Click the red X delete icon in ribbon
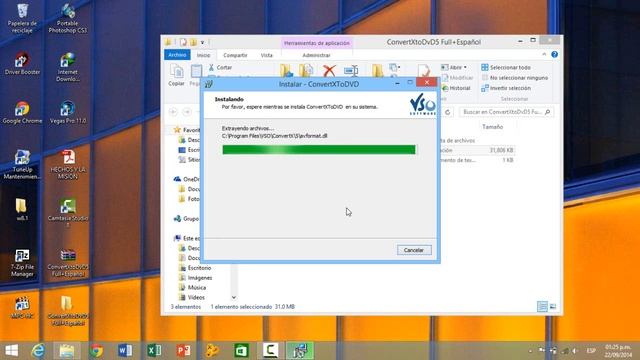 tap(329, 71)
